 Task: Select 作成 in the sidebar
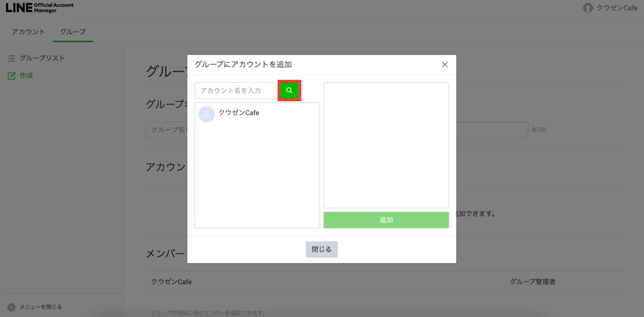coord(26,75)
